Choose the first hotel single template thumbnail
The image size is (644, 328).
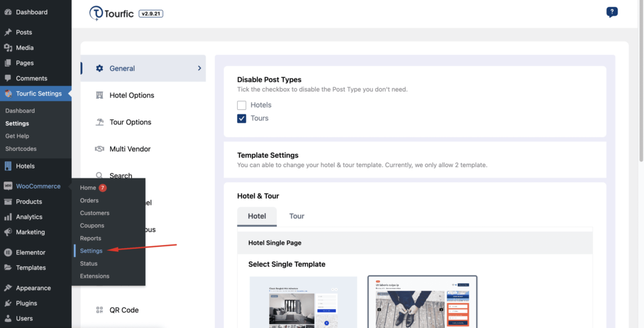304,302
